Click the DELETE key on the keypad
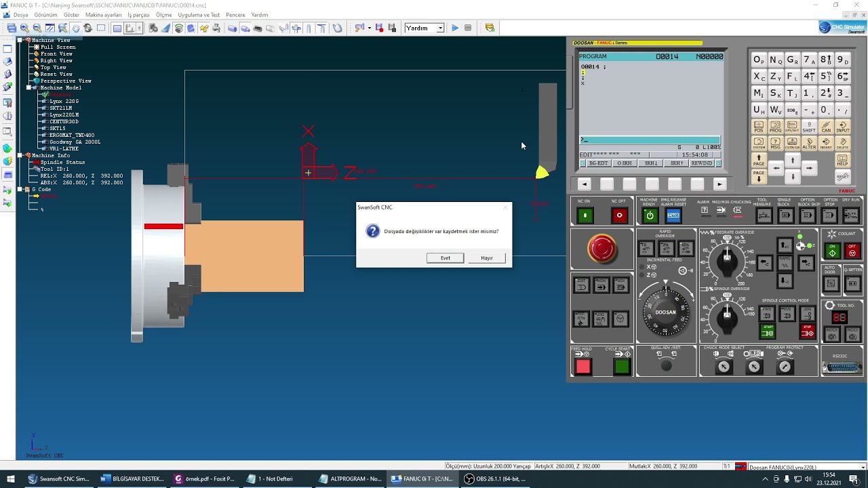Image resolution: width=868 pixels, height=488 pixels. click(843, 143)
